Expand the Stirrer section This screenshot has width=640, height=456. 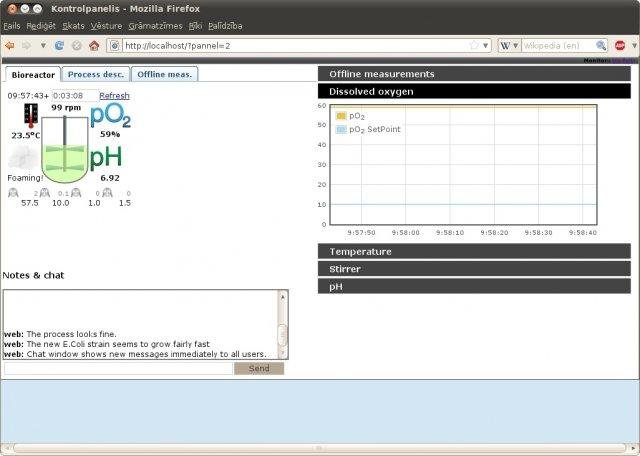[474, 269]
